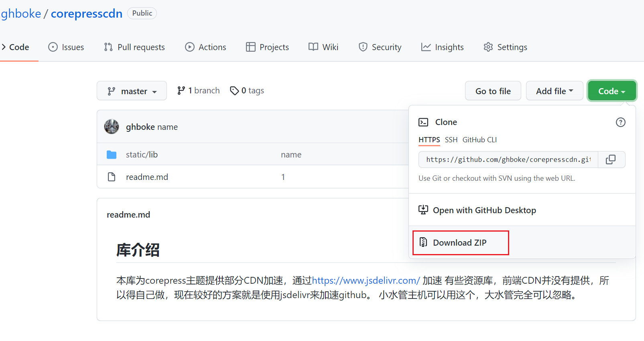Image resolution: width=644 pixels, height=341 pixels.
Task: Click the Issues circle-dot icon
Action: pos(53,47)
